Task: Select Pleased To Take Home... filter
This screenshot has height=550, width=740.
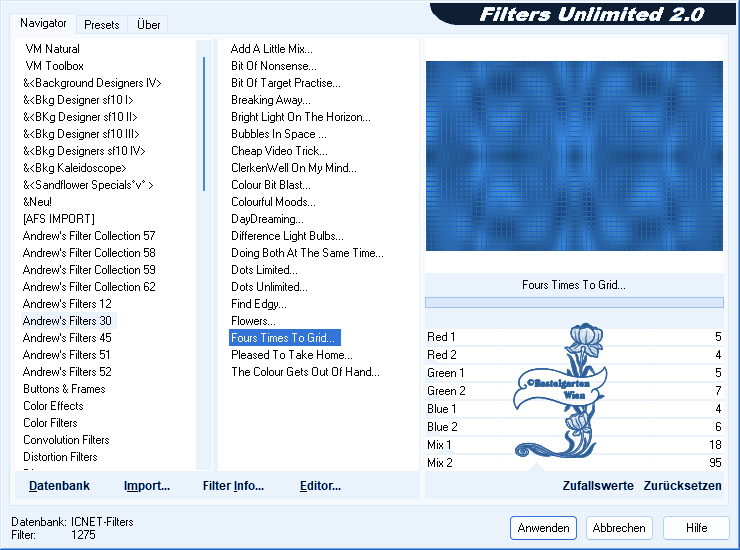Action: 291,355
